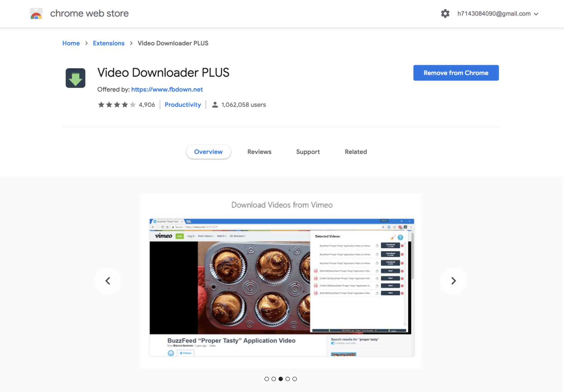Switch to the Support tab

308,152
